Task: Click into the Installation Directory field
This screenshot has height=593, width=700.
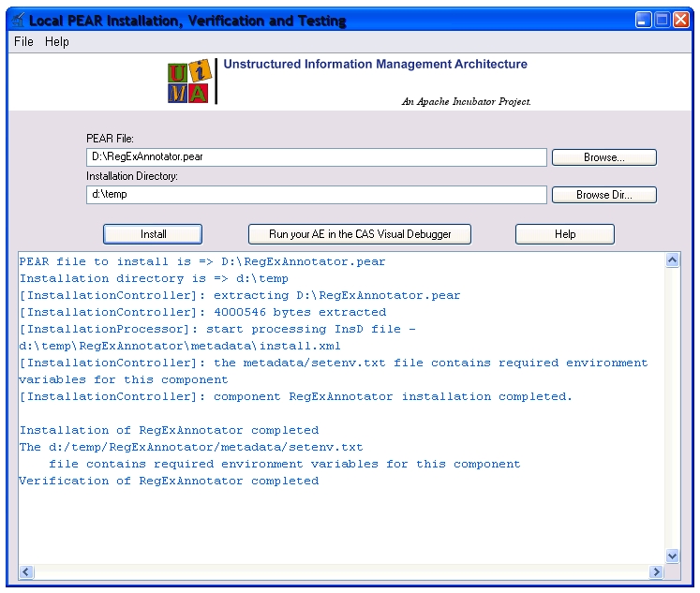Action: tap(316, 195)
